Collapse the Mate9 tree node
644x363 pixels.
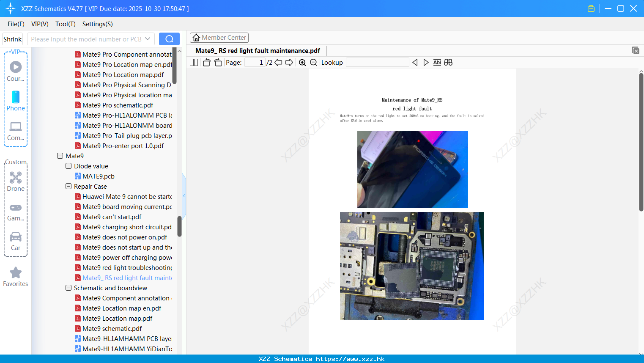60,156
